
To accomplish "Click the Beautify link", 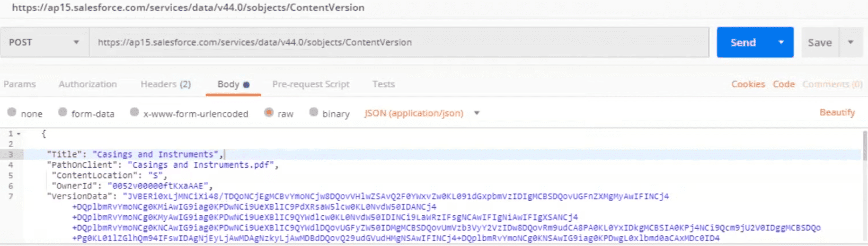I will (837, 112).
